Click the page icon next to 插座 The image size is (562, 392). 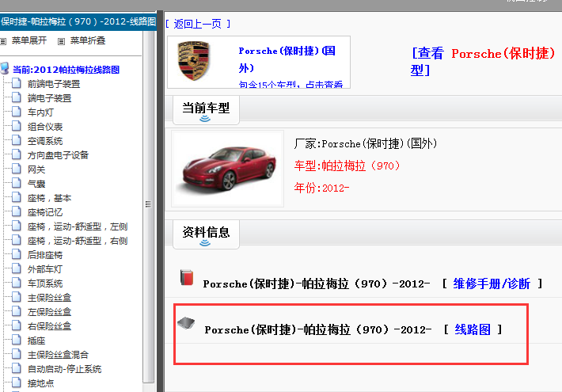tap(16, 340)
